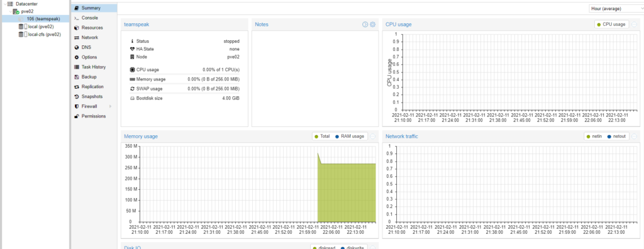Select container 106 (teamspeak)
The height and width of the screenshot is (249, 644).
[43, 19]
